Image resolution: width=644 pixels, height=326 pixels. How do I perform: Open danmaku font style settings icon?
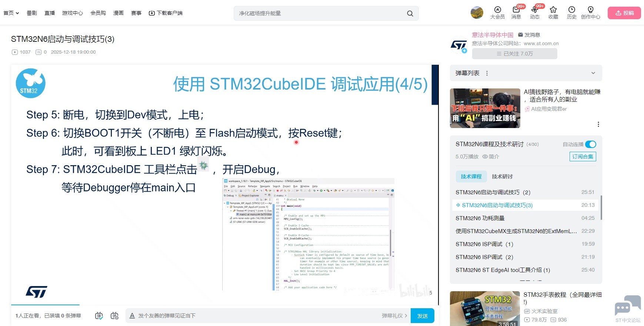click(x=132, y=316)
